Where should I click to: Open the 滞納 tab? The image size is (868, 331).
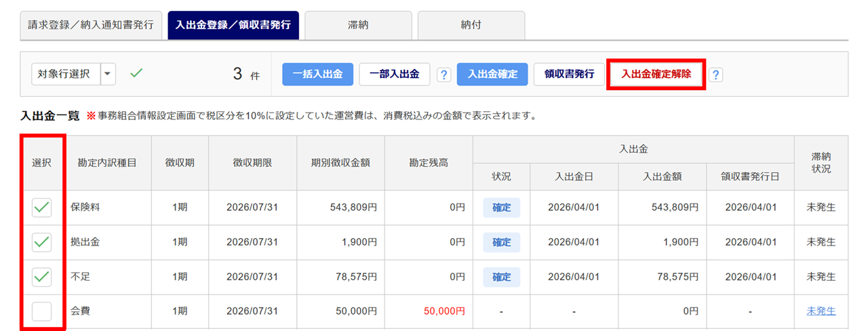[x=357, y=25]
